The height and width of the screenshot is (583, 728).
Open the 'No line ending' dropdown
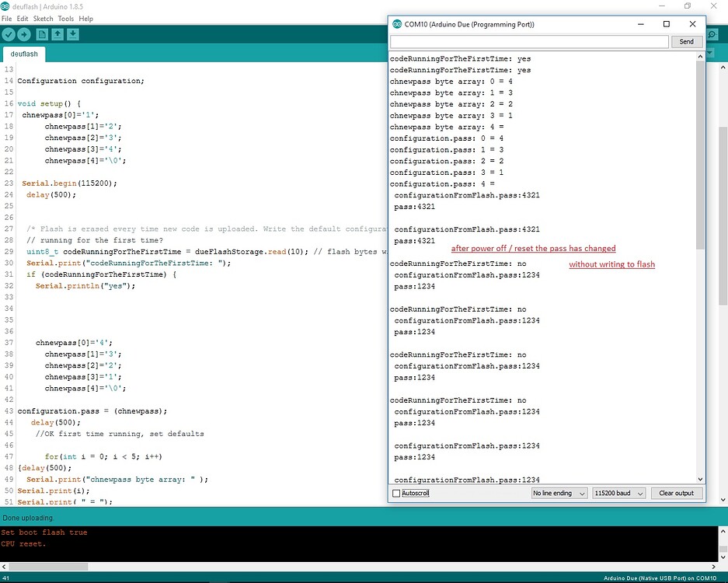pyautogui.click(x=558, y=493)
